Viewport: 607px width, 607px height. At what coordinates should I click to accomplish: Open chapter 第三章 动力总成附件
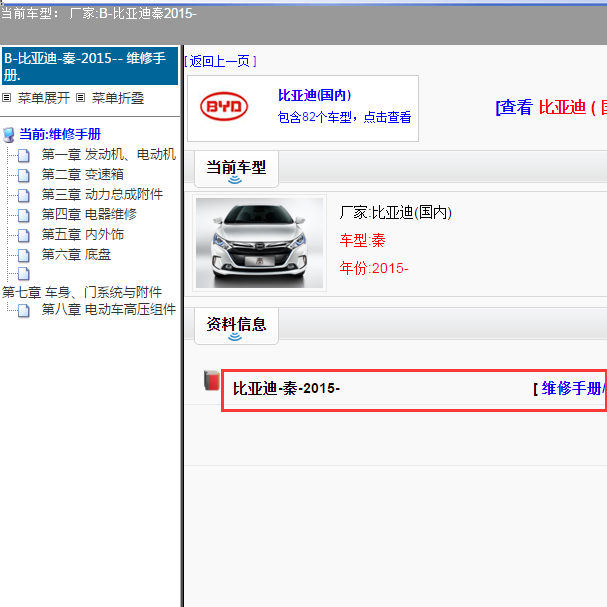(x=102, y=194)
